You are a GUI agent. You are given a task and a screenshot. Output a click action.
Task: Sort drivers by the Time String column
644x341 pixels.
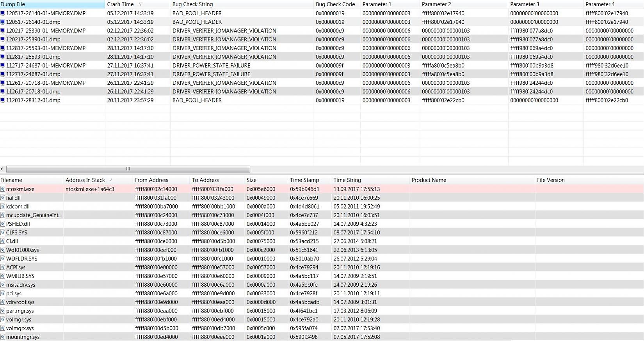tap(347, 180)
